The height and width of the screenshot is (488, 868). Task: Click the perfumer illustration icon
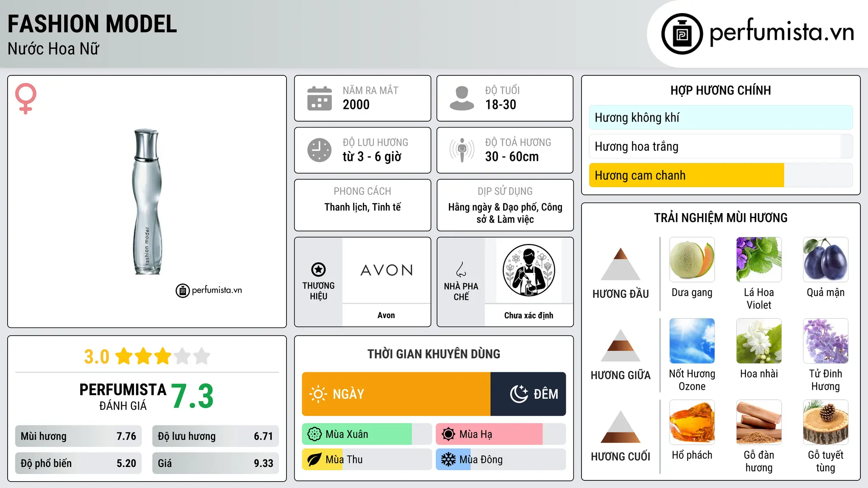coord(529,270)
